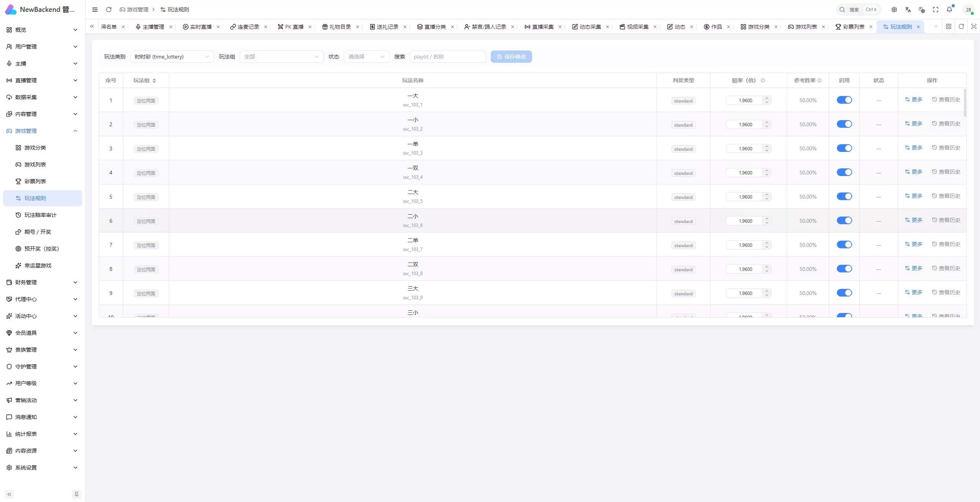Click the 保存修改 button
The image size is (980, 502).
pos(511,57)
